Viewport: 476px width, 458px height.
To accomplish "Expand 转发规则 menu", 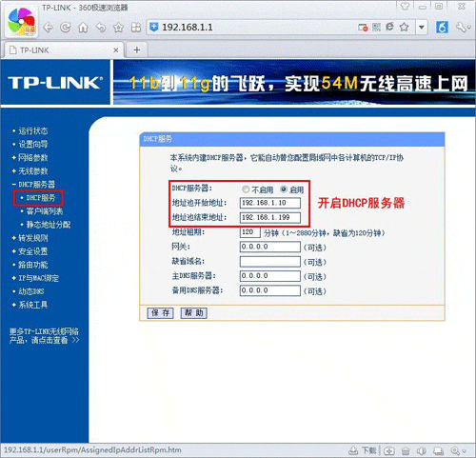I will point(33,238).
